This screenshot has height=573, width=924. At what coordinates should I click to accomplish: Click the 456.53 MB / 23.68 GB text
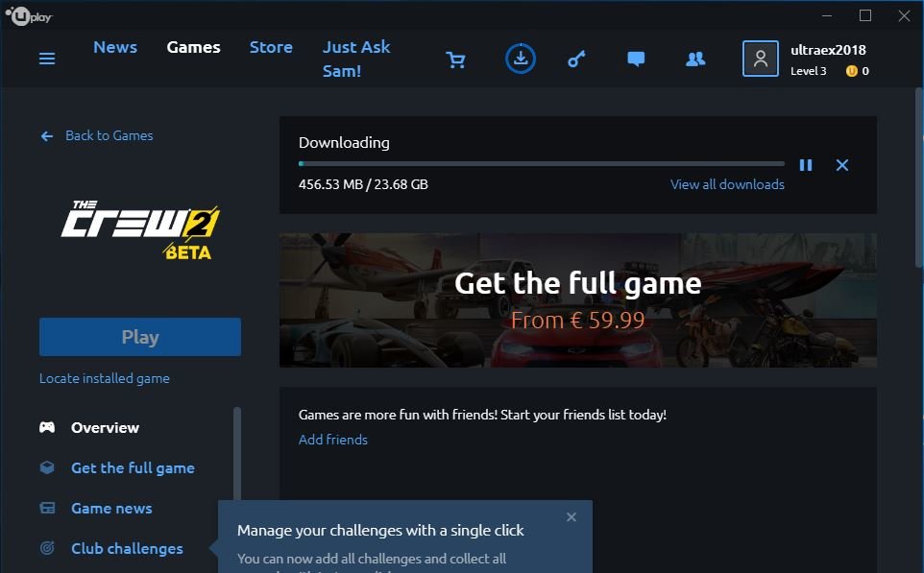click(x=363, y=184)
